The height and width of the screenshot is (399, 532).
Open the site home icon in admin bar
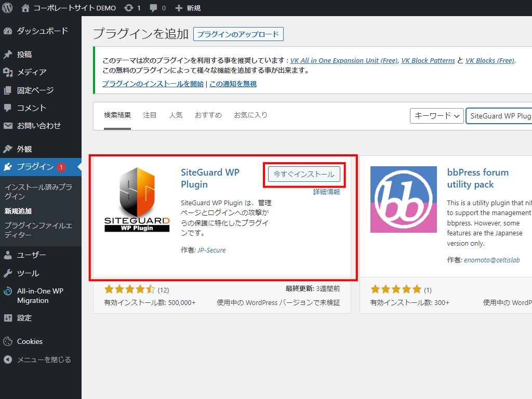click(x=25, y=8)
